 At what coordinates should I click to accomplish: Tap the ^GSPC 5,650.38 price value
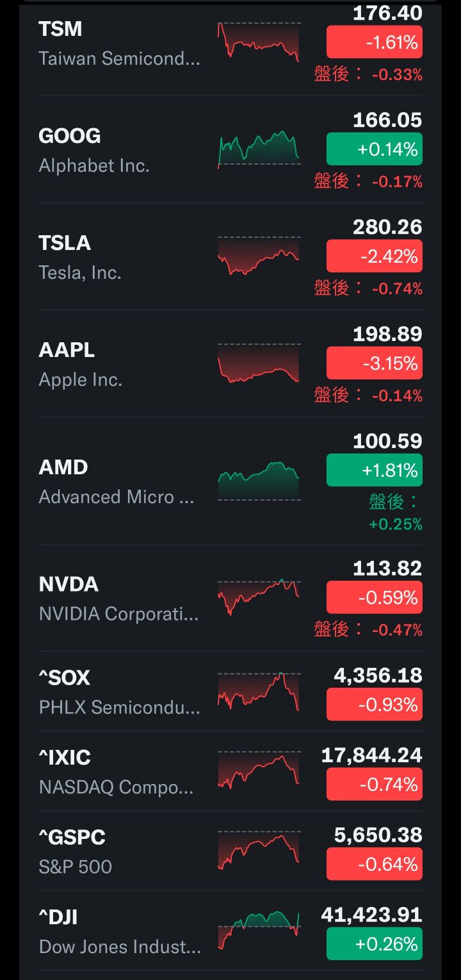pyautogui.click(x=378, y=835)
